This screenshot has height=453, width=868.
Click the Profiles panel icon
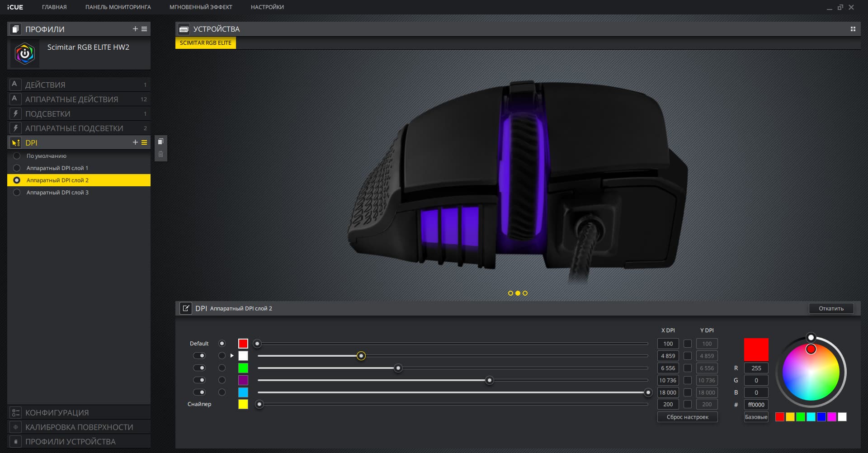tap(15, 29)
